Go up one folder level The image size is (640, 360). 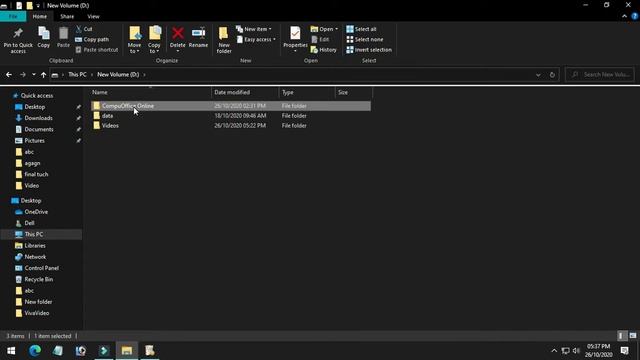pos(43,75)
